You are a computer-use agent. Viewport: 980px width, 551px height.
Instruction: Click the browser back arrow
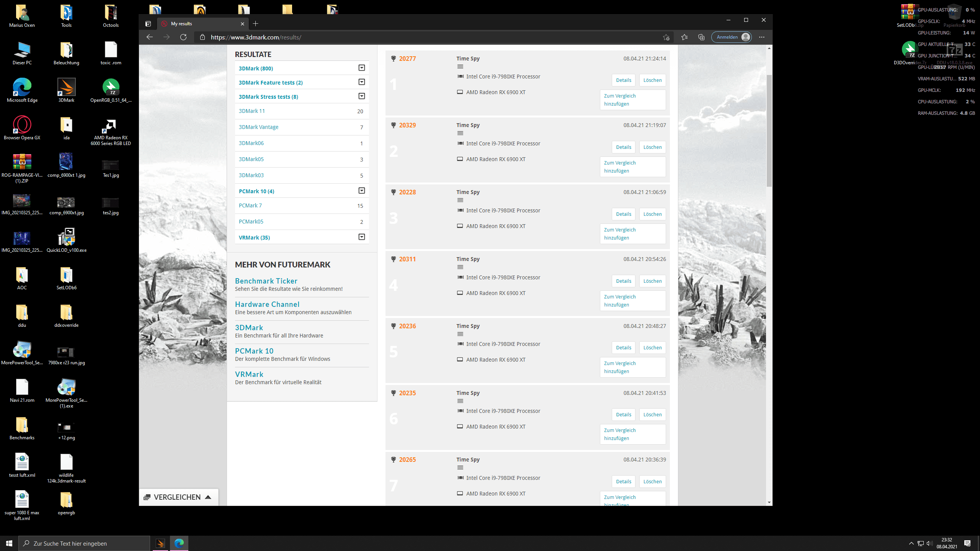coord(150,37)
